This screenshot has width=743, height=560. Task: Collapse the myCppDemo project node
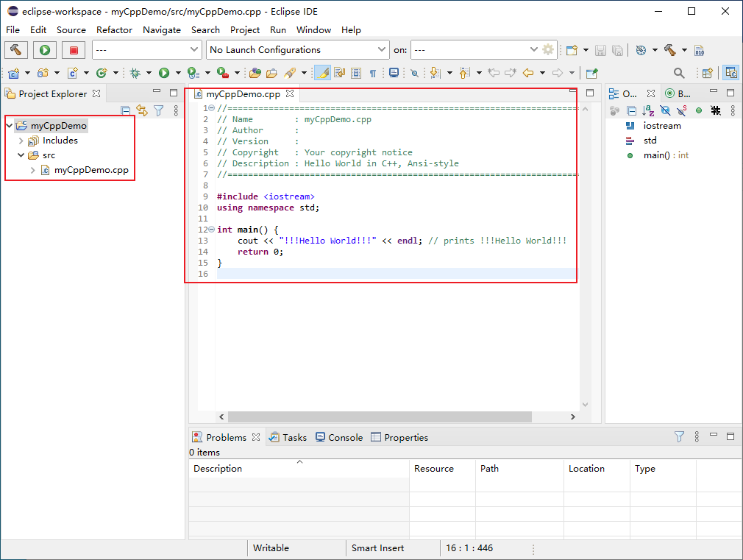tap(9, 126)
